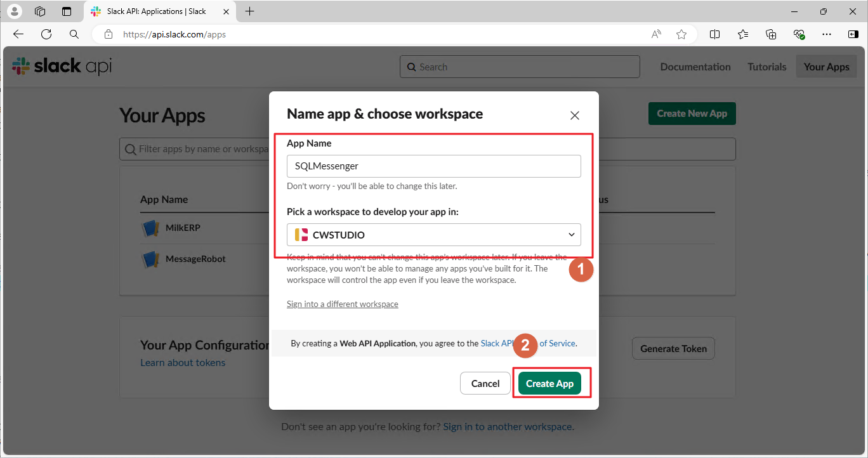Open the Documentation menu item
Image resolution: width=868 pixels, height=458 pixels.
point(695,67)
